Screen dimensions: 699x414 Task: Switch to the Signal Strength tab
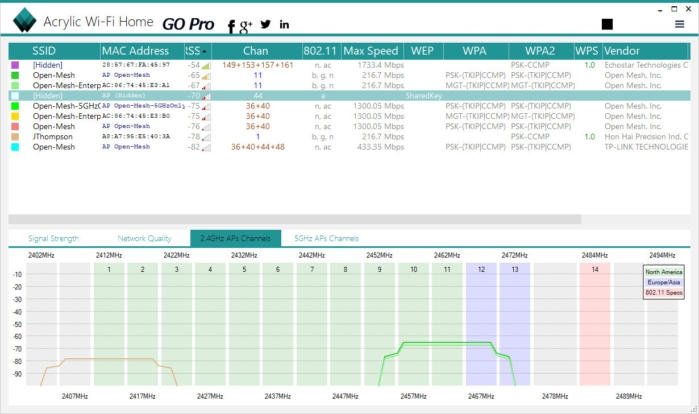[53, 238]
